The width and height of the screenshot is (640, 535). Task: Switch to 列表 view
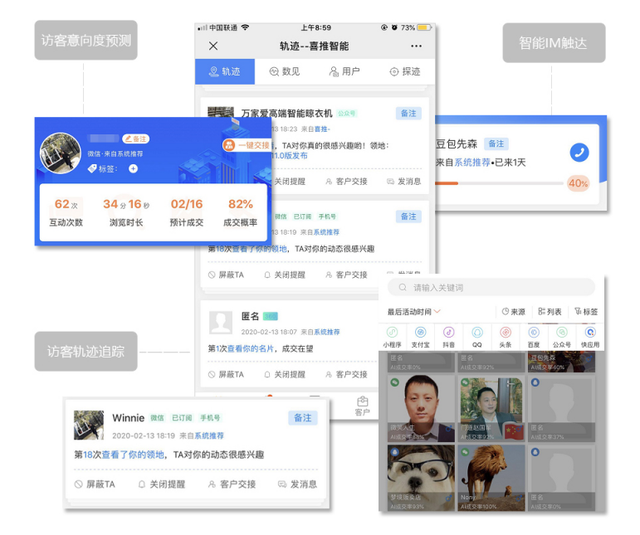(549, 312)
